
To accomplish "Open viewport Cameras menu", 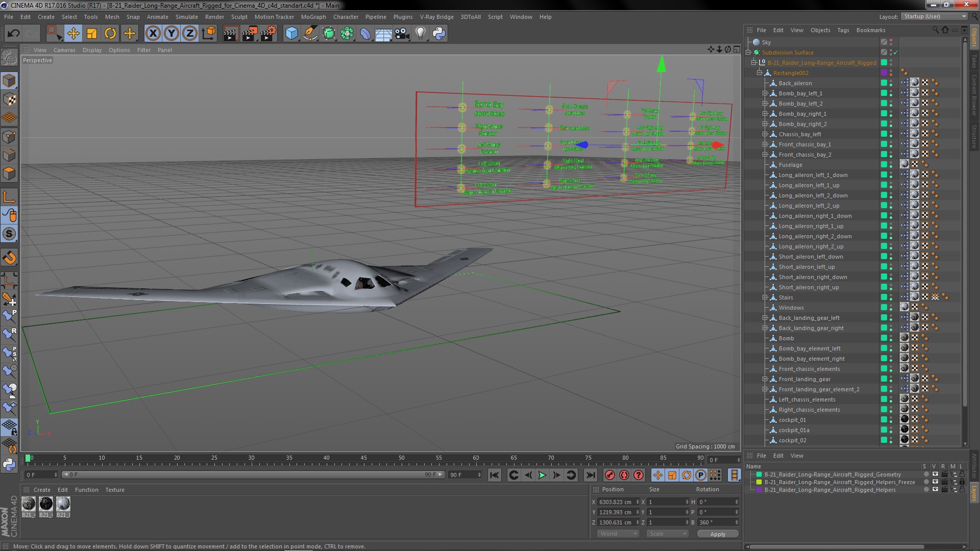I will pos(64,50).
